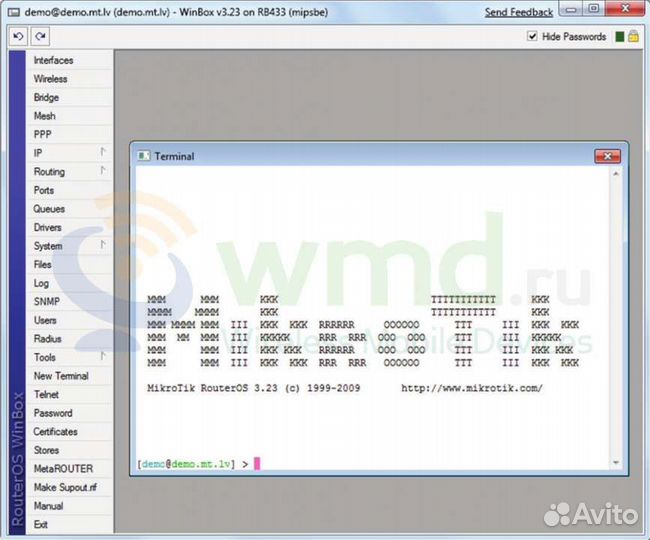Maximize the WinBox window
This screenshot has height=540, width=650.
click(594, 9)
